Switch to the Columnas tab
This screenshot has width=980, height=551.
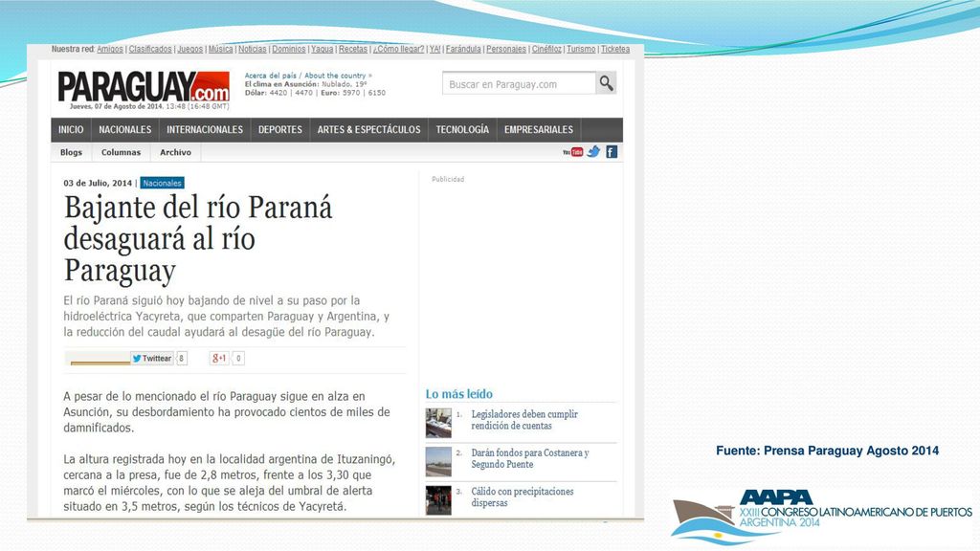tap(122, 152)
